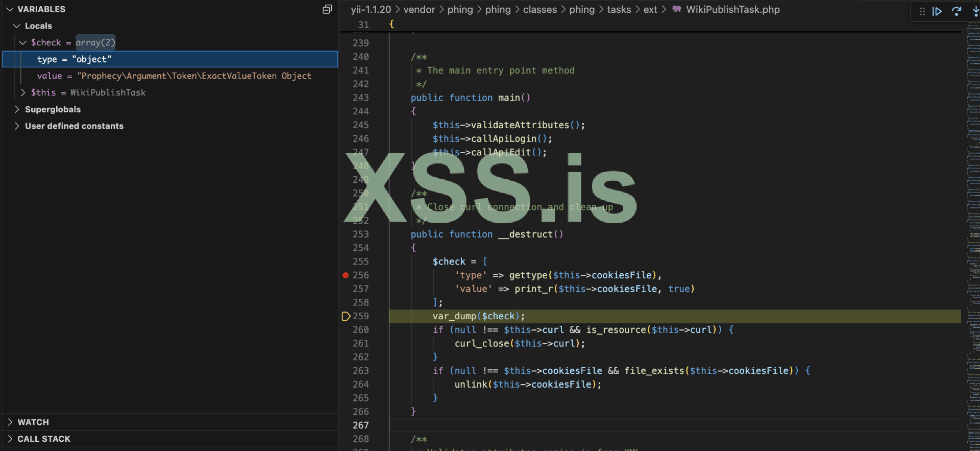Click the Collapse All icon in Variables header
Screen dimensions: 980x451
tap(327, 9)
